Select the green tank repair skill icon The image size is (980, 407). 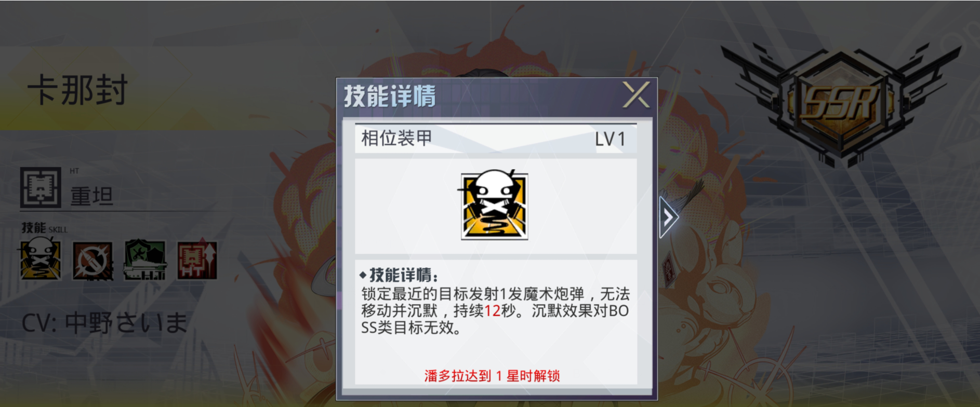pos(145,260)
